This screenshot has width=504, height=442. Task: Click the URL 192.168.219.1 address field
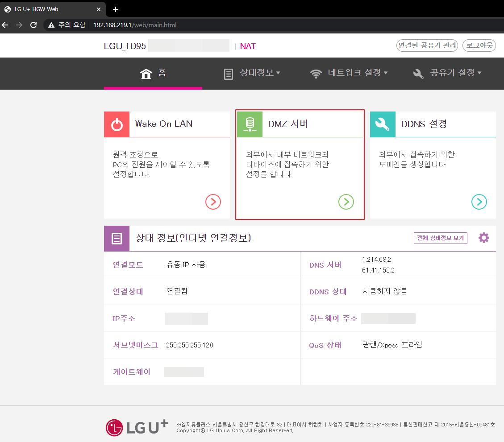pos(135,25)
